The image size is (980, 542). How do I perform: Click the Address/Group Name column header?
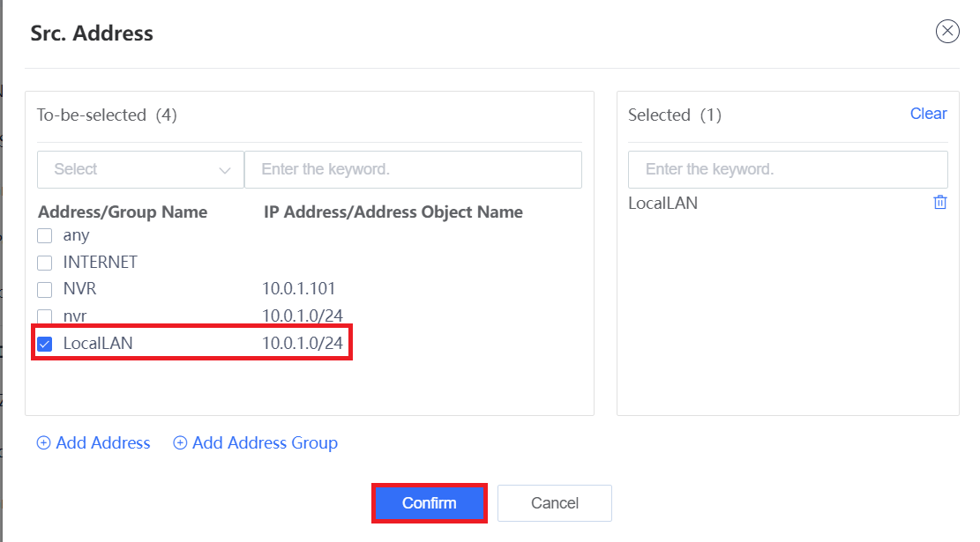tap(123, 212)
